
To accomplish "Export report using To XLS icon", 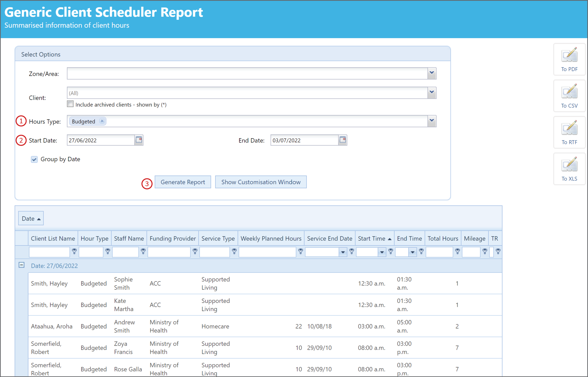I will (569, 169).
